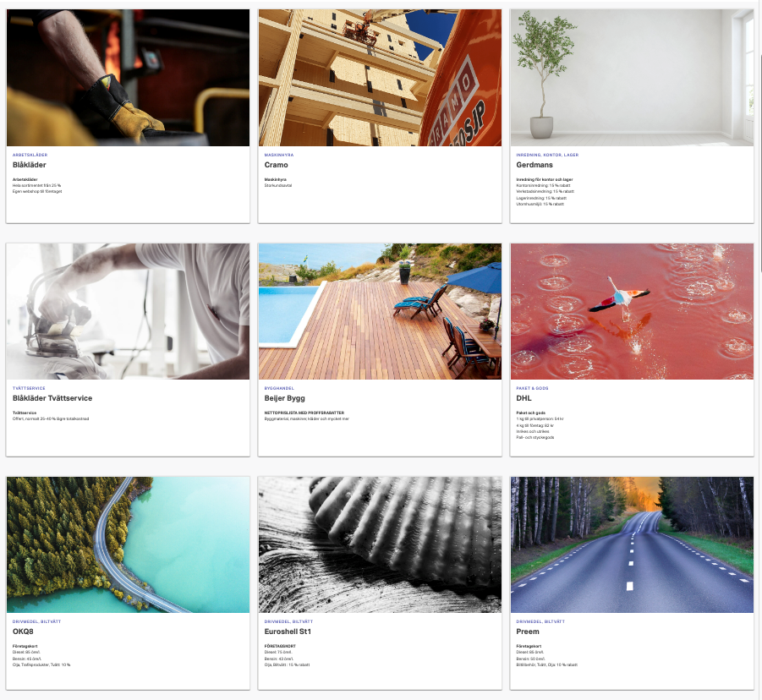This screenshot has width=762, height=700.
Task: Open the Blåkläder work gloves card image
Action: pyautogui.click(x=128, y=78)
